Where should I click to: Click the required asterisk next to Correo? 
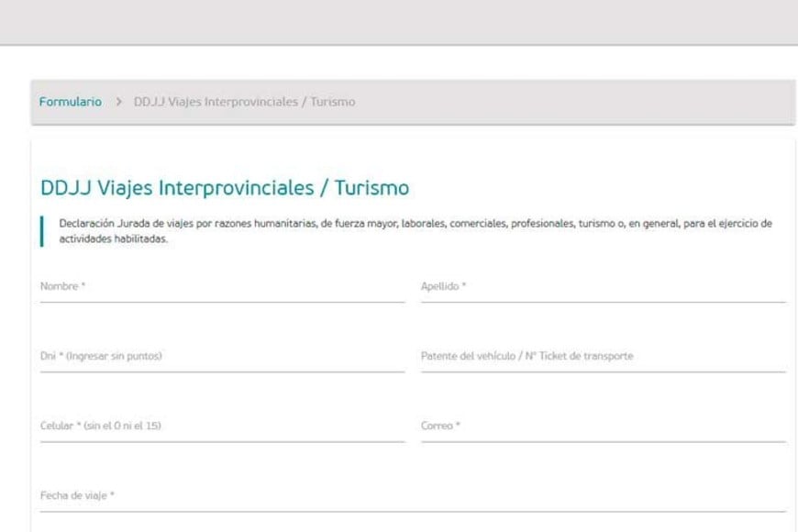[x=458, y=426]
